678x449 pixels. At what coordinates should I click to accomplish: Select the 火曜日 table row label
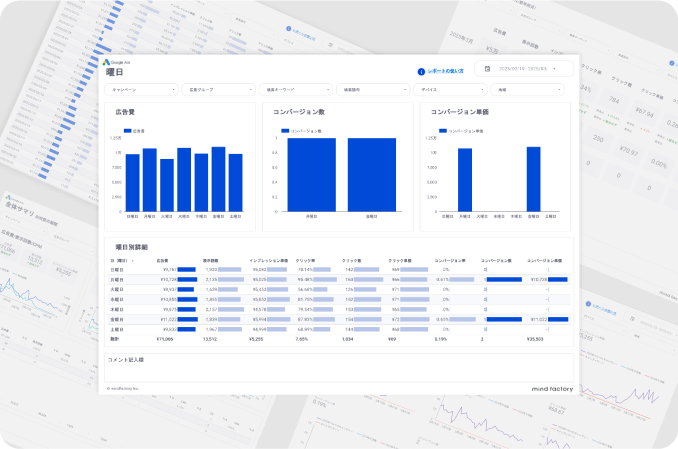(117, 289)
